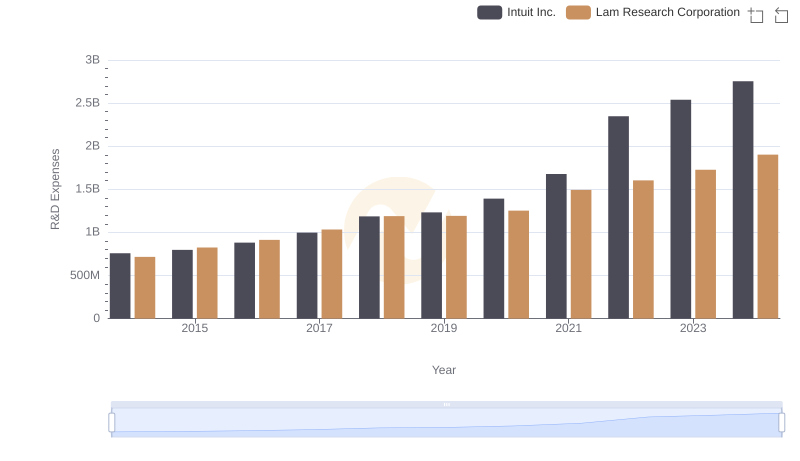This screenshot has height=461, width=800.
Task: Click the Intuit Inc. bar for 2014
Action: click(x=120, y=286)
